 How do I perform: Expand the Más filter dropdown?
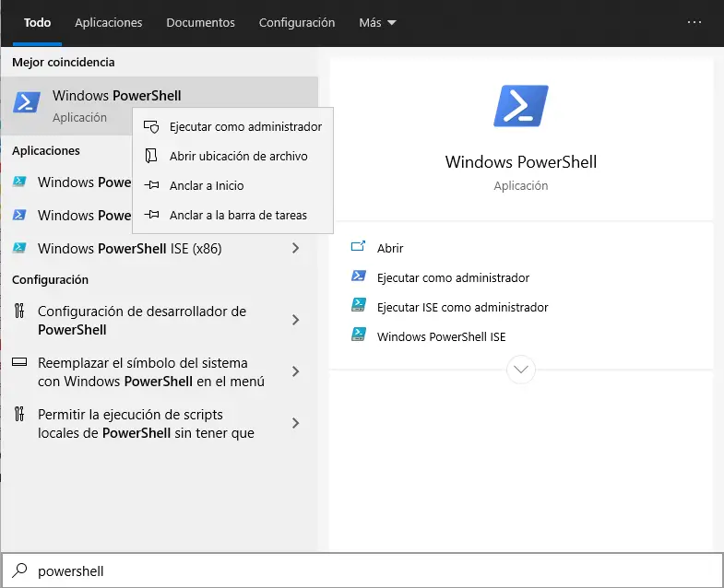point(377,22)
